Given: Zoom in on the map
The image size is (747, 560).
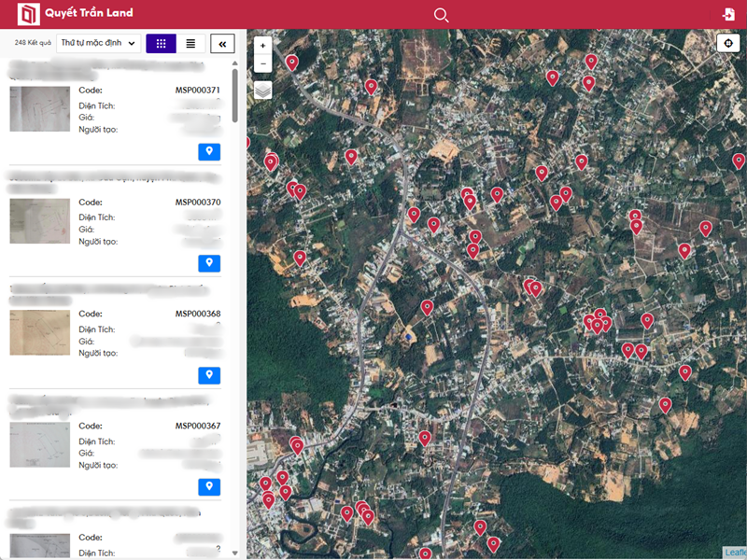Looking at the screenshot, I should click(263, 45).
